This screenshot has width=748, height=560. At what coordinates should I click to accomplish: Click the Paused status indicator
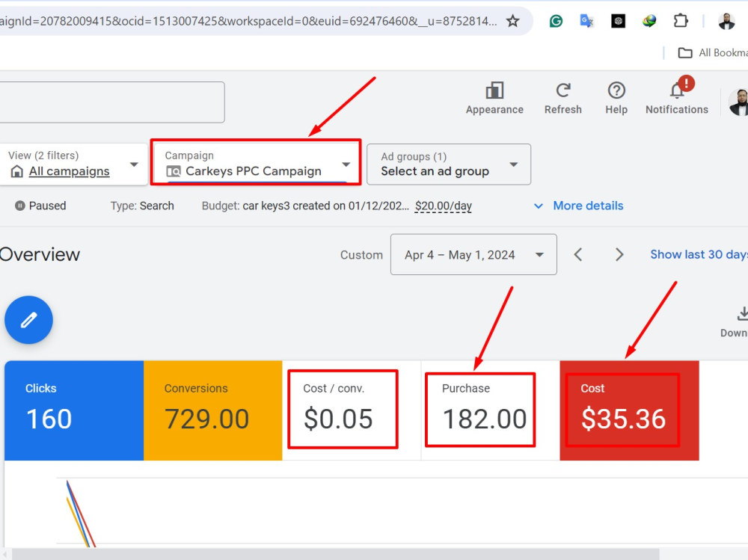(x=40, y=206)
